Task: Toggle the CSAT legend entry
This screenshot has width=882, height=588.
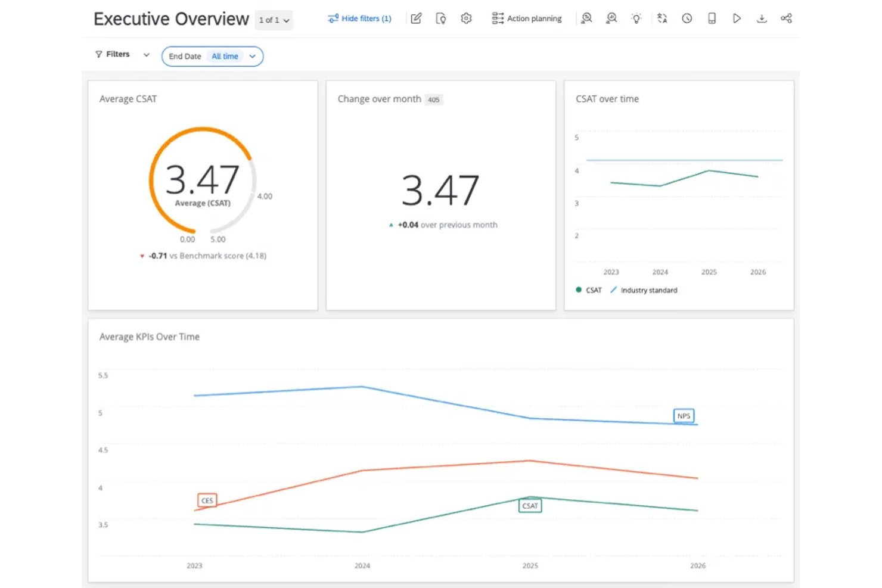Action: (589, 290)
